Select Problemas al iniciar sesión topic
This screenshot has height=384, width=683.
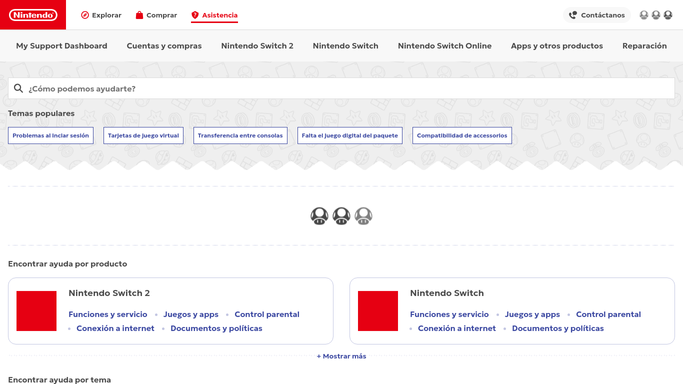click(51, 135)
